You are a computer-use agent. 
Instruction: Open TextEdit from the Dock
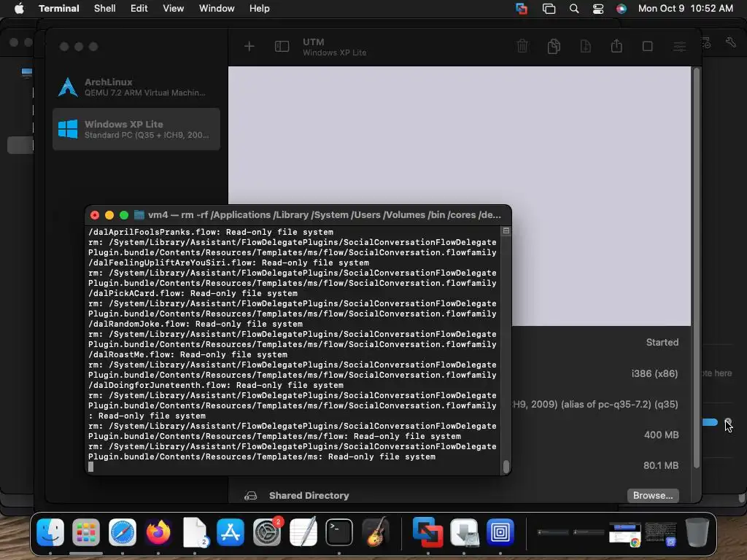(x=303, y=532)
